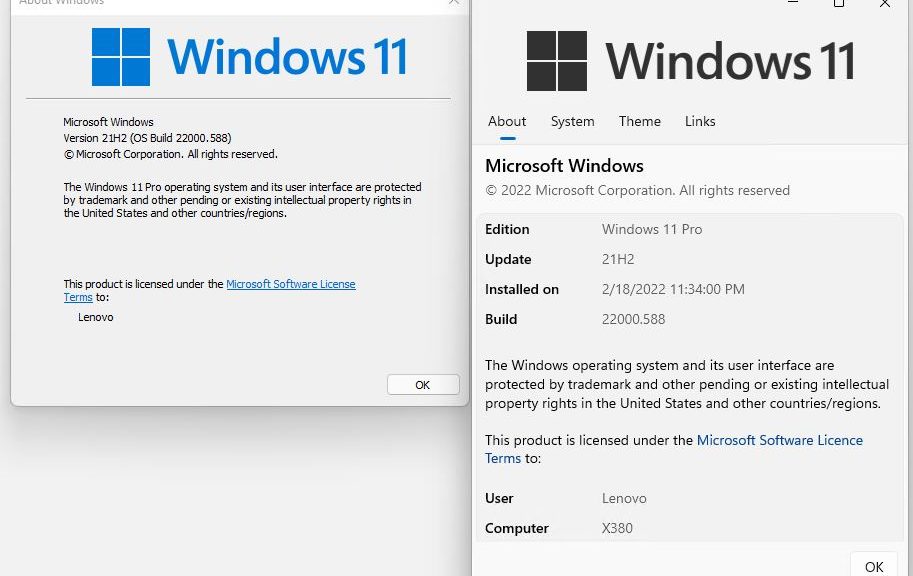Switch to the System tab
Image resolution: width=913 pixels, height=576 pixels.
tap(572, 121)
